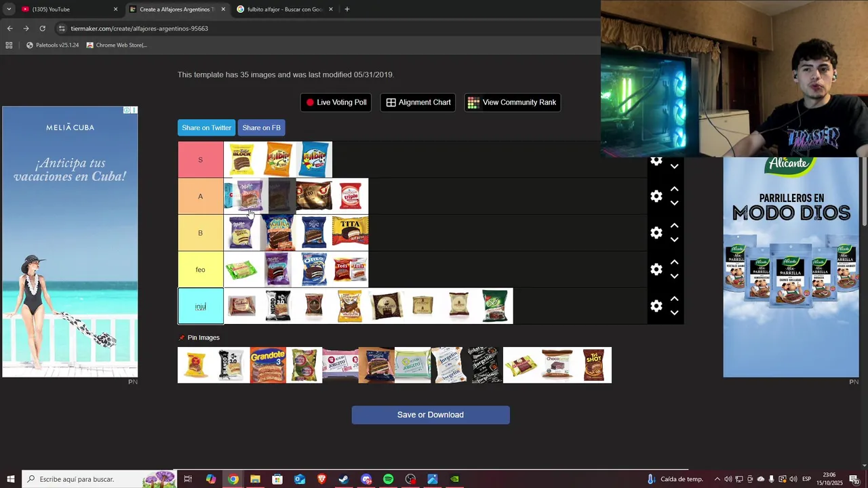Go back in browser history
Screen dimensions: 868x488
click(9, 28)
